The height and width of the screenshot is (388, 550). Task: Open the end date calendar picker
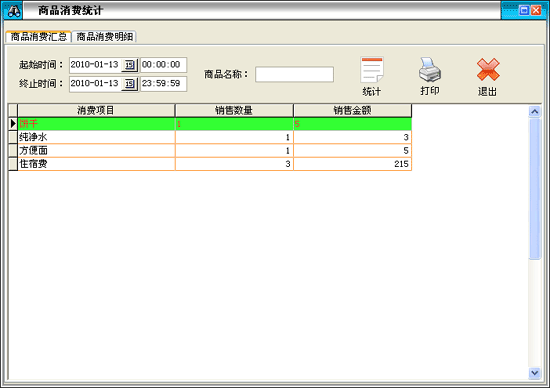[x=130, y=83]
